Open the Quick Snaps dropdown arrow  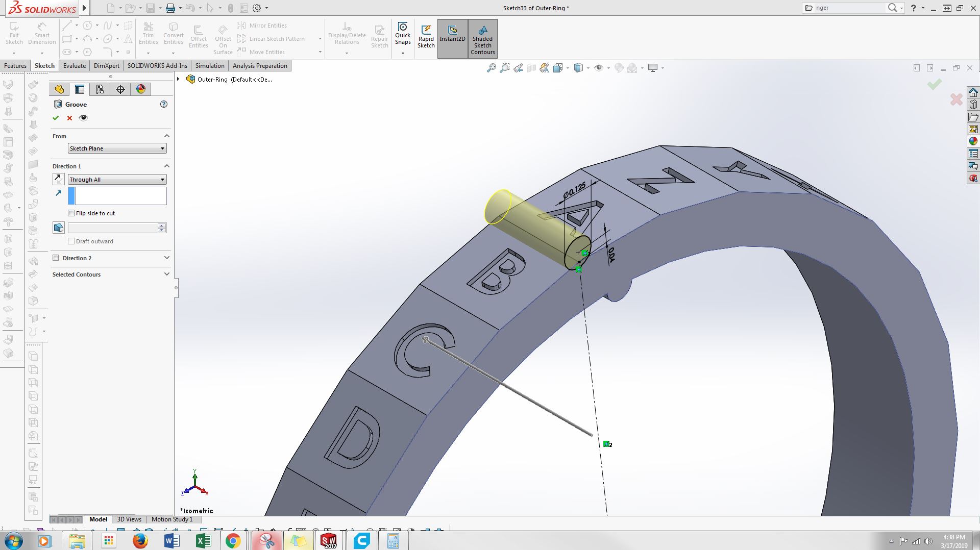[403, 53]
